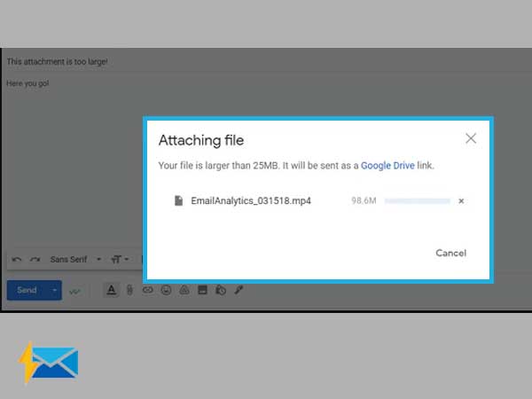Click the filename EmailAnalytics_031518.mp4
Viewport: 532px width, 399px height.
coord(251,200)
